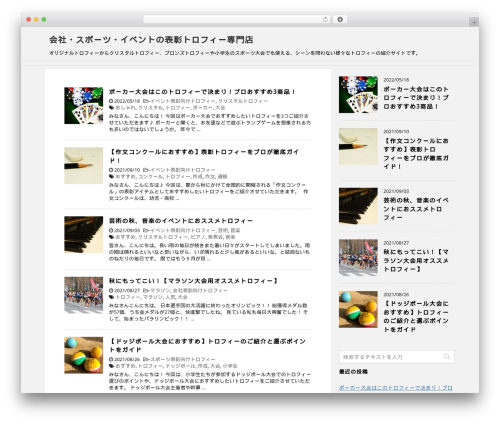Screen dimensions: 500x423
Task: Click the folder icon in 作文コンクール post meta
Action: tap(146, 170)
